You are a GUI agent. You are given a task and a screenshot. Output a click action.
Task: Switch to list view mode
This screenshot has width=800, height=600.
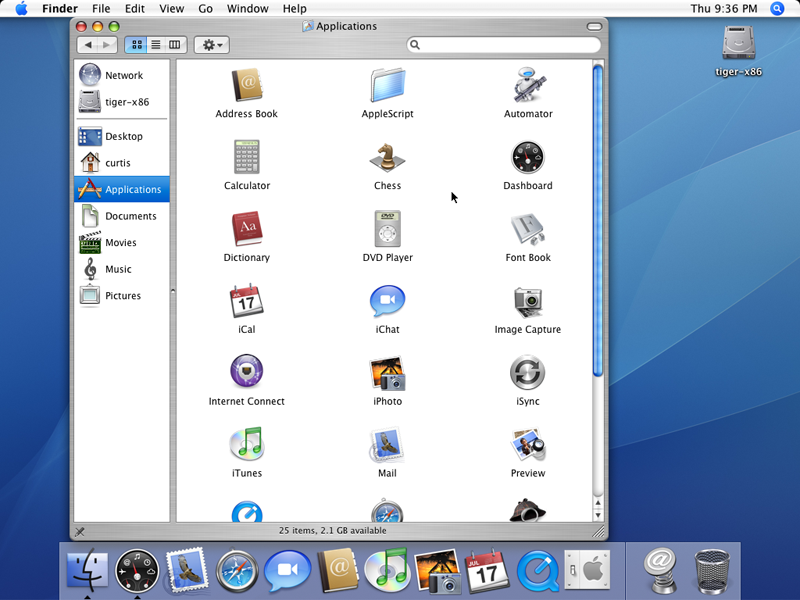(x=155, y=45)
